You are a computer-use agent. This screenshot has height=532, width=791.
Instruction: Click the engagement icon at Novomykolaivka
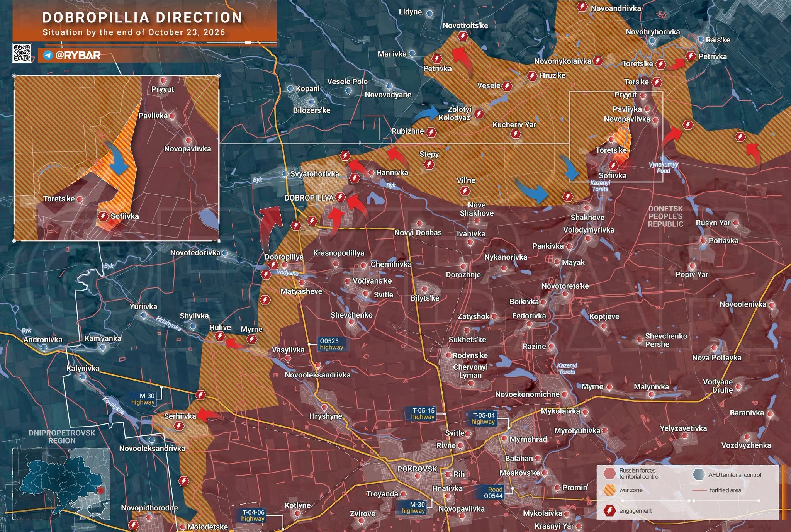pyautogui.click(x=598, y=61)
